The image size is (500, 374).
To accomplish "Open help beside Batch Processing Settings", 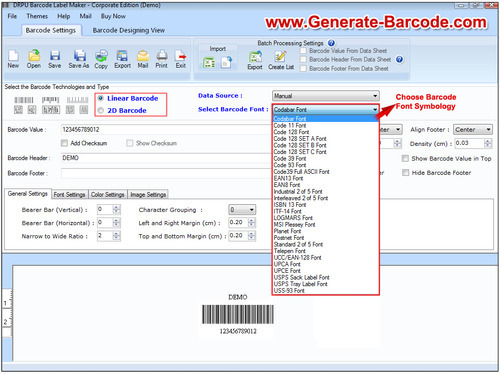I will coord(331,43).
